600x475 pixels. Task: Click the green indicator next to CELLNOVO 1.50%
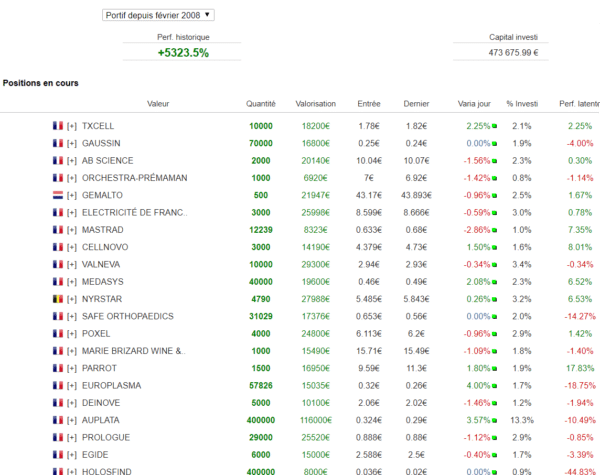(494, 247)
